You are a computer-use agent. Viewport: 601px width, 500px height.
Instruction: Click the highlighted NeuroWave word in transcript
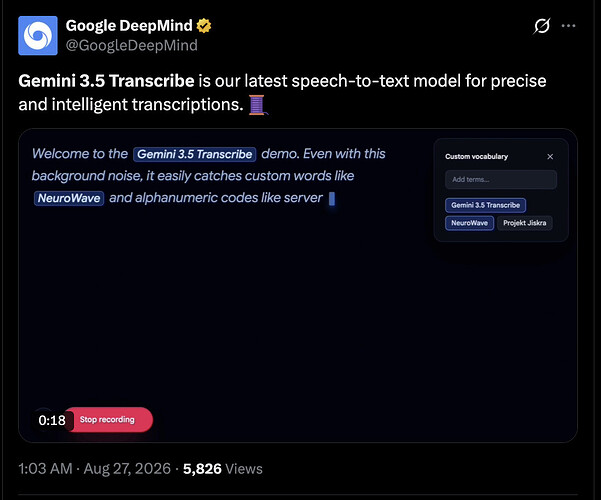(69, 198)
